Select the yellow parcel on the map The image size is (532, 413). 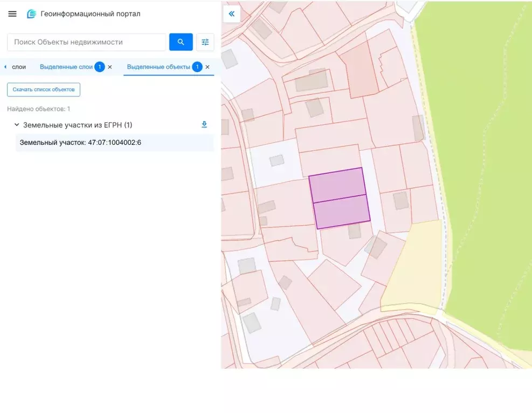click(412, 269)
